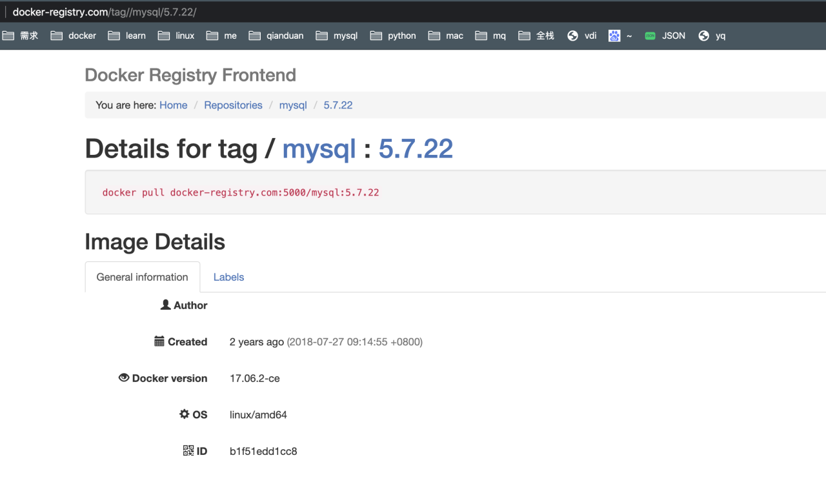Viewport: 826px width, 504px height.
Task: Click the created date 2018-07-27 text
Action: pyautogui.click(x=355, y=342)
